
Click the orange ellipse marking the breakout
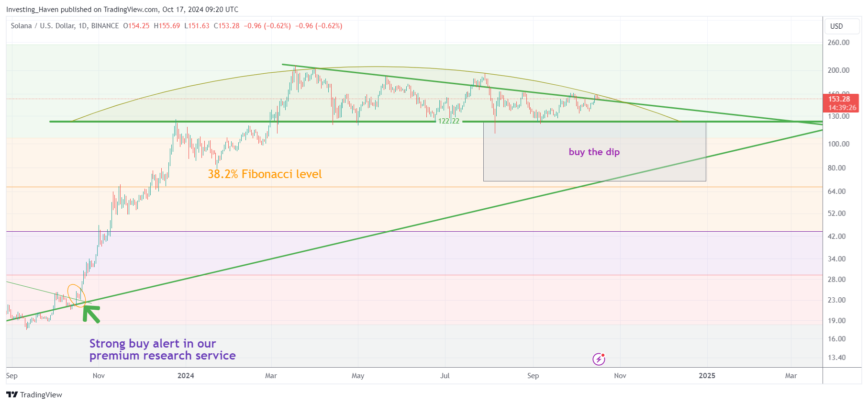(x=77, y=295)
